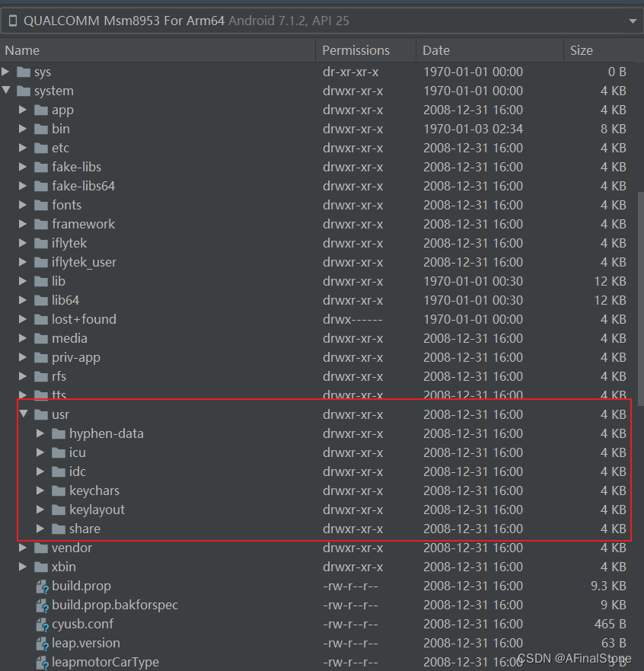Select the iflytek_user folder icon
The height and width of the screenshot is (671, 644).
click(41, 262)
